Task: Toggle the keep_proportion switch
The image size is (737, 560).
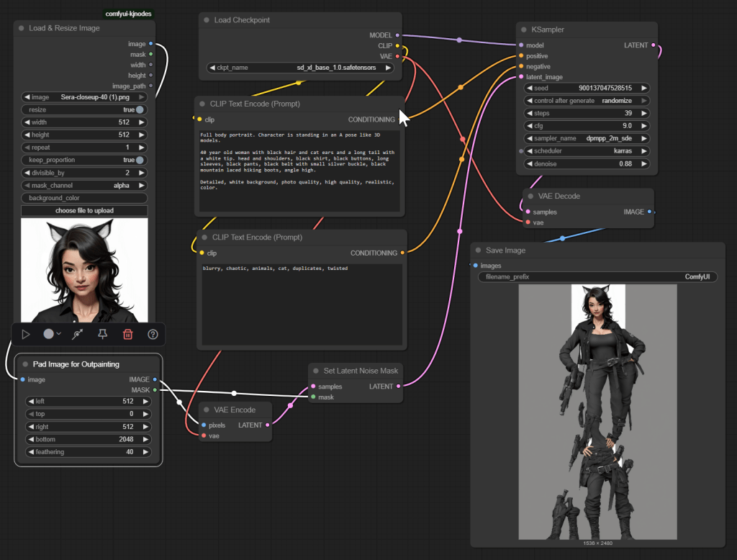Action: coord(140,160)
